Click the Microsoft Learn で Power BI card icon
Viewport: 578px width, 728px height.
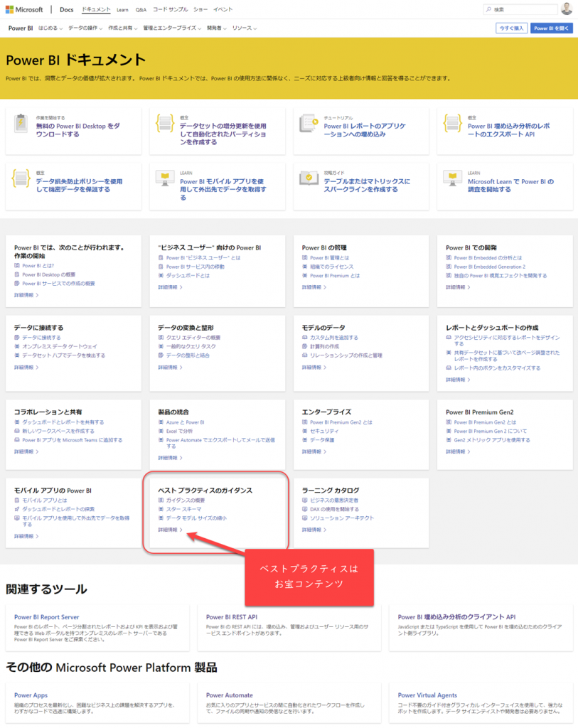point(453,178)
